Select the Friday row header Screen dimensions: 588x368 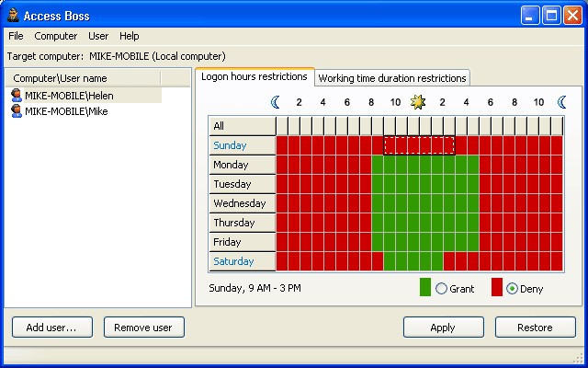coord(243,242)
